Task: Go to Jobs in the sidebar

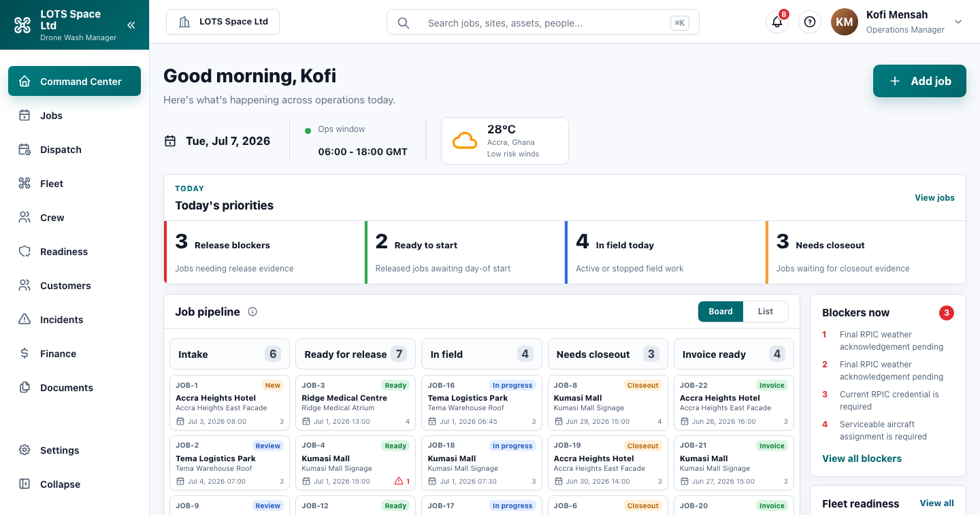Action: click(74, 116)
